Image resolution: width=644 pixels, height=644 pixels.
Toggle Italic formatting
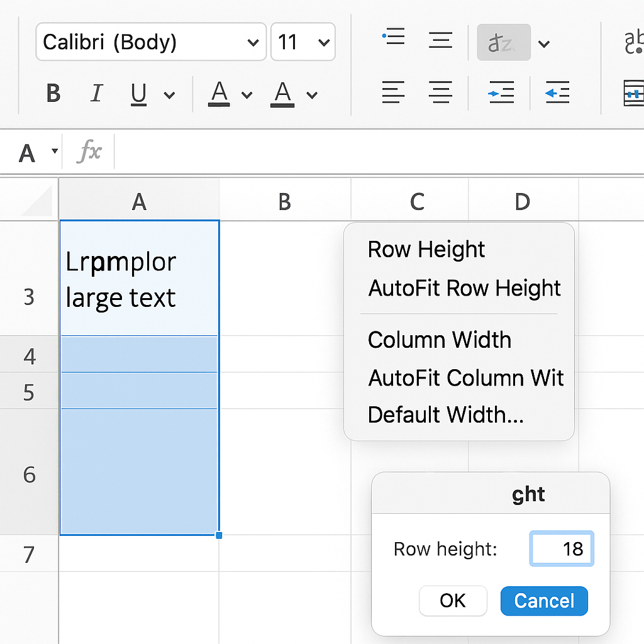[96, 94]
